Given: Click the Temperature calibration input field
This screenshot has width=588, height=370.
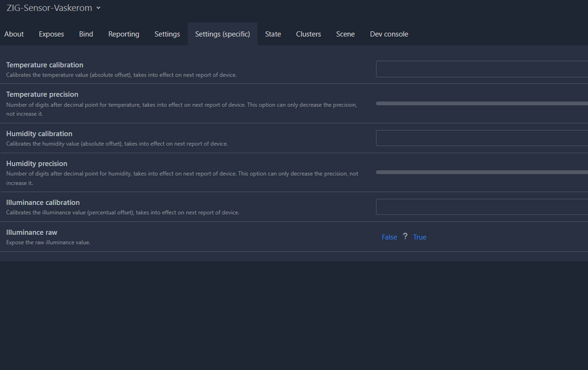Looking at the screenshot, I should 482,69.
